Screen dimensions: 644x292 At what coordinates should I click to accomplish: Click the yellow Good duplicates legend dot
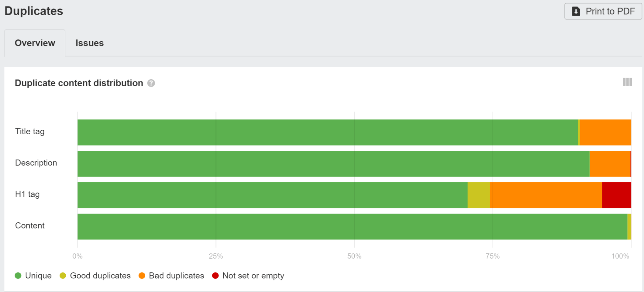62,276
